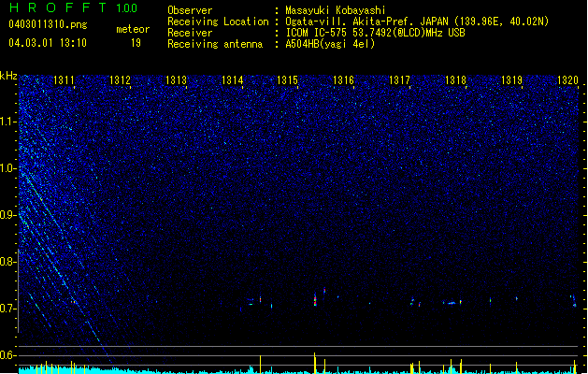Select the filename 0403011310.png
The image size is (588, 374).
(x=48, y=24)
